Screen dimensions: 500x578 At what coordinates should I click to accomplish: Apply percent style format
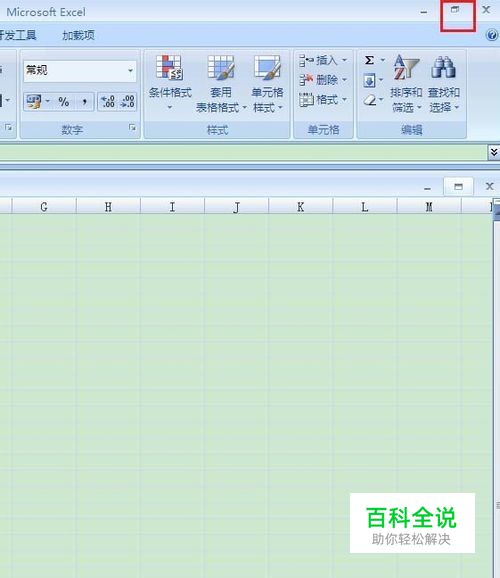[x=64, y=102]
